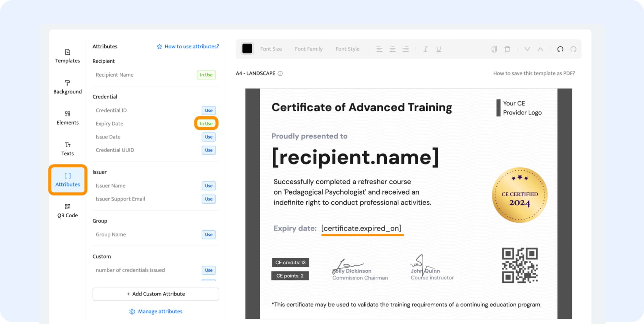The height and width of the screenshot is (324, 644).
Task: Open the Font Size dropdown
Action: pos(271,49)
